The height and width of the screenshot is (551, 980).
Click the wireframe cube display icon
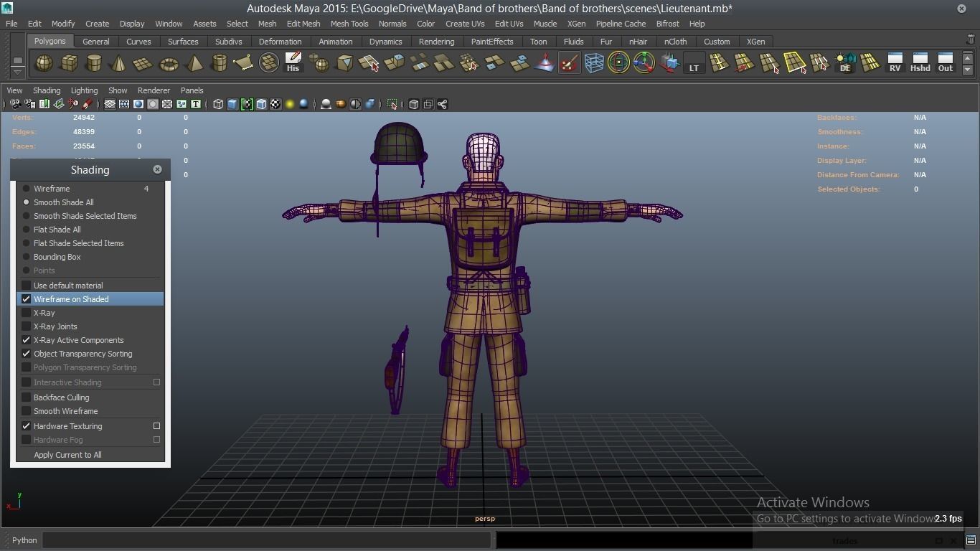(x=218, y=105)
